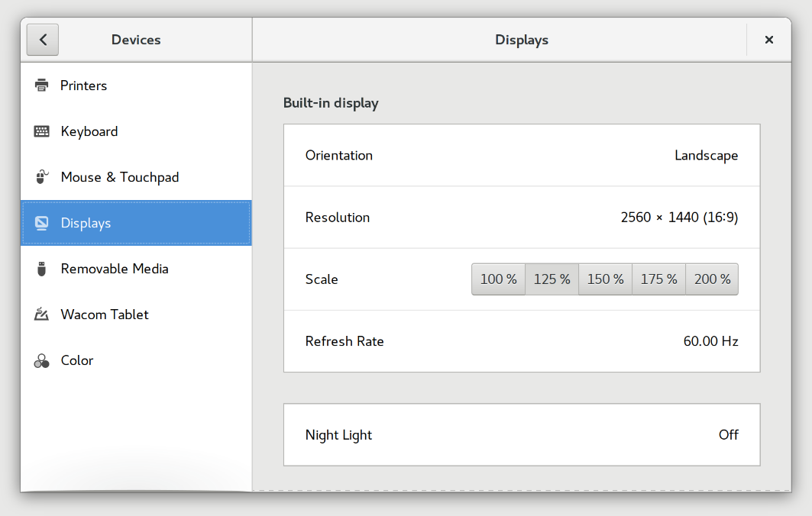Viewport: 812px width, 516px height.
Task: Open Removable Media settings icon
Action: [x=40, y=269]
